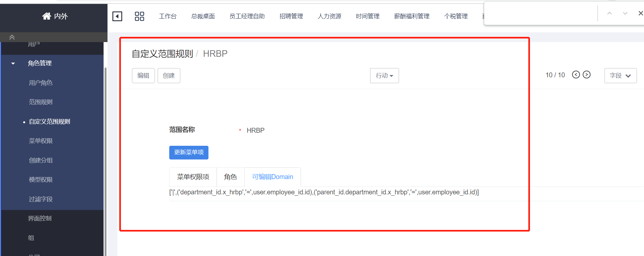The width and height of the screenshot is (644, 256).
Task: Go to previous record arrow
Action: click(x=576, y=75)
